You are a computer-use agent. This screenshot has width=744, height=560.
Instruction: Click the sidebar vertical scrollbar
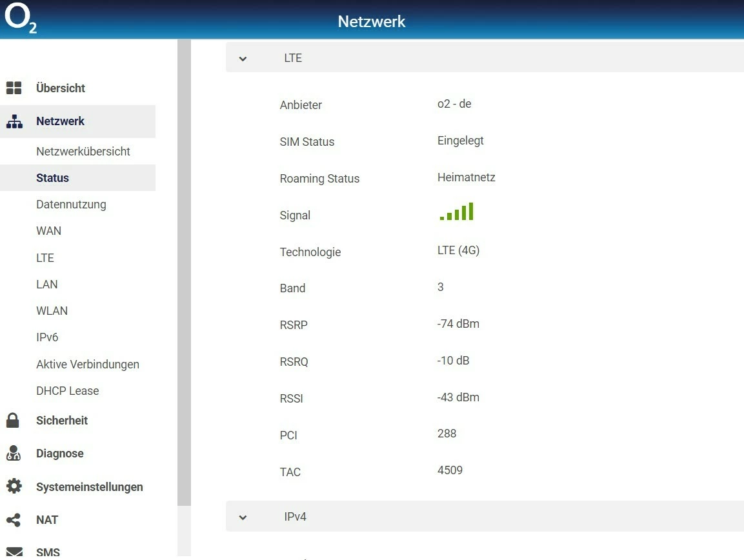[184, 272]
